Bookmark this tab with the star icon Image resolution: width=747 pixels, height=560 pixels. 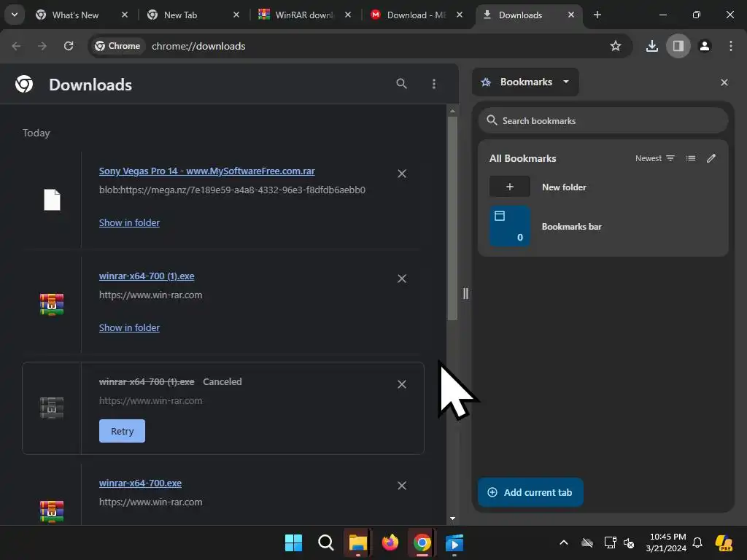pos(616,46)
